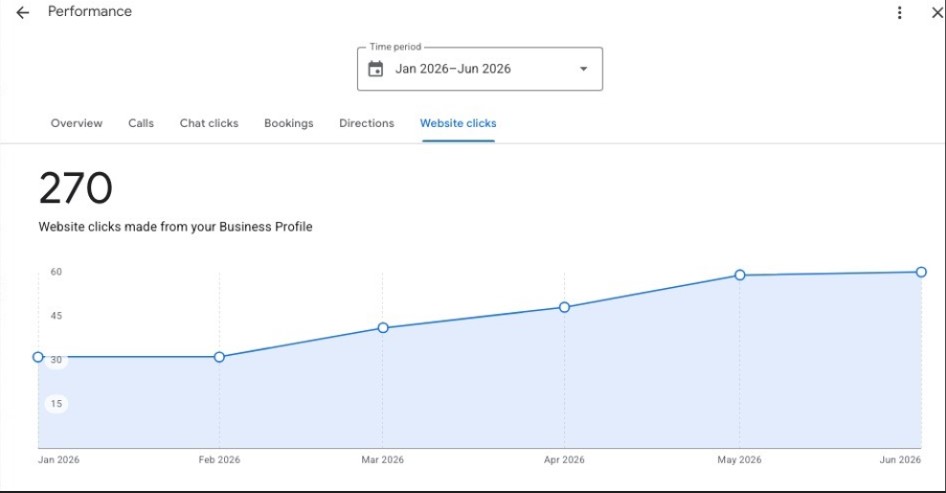Image resolution: width=946 pixels, height=493 pixels.
Task: Open the three-dot more options menu
Action: (x=899, y=13)
